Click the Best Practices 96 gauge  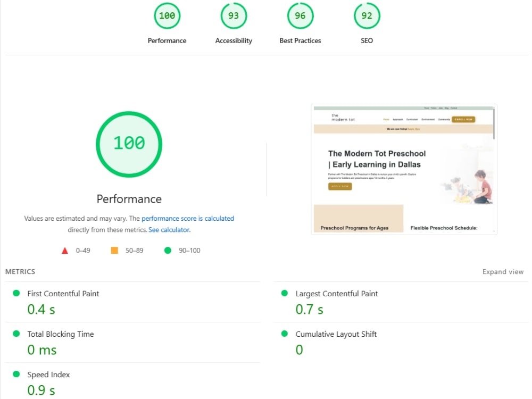coord(300,16)
